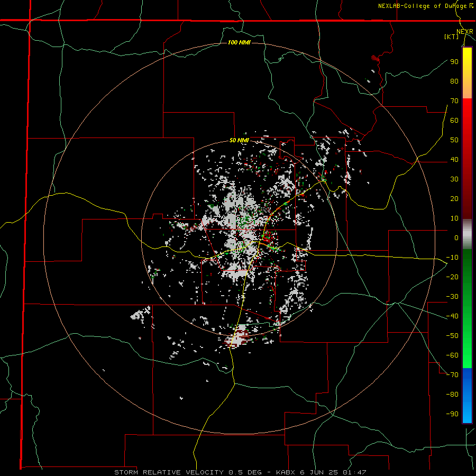
Task: Click the -90 value on velocity scale
Action: (x=452, y=414)
